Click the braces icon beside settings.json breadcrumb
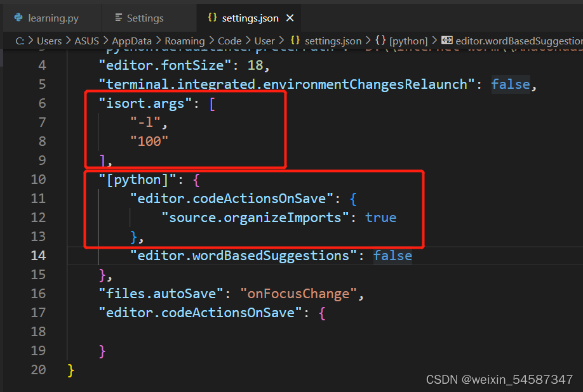The height and width of the screenshot is (392, 583). tap(294, 40)
